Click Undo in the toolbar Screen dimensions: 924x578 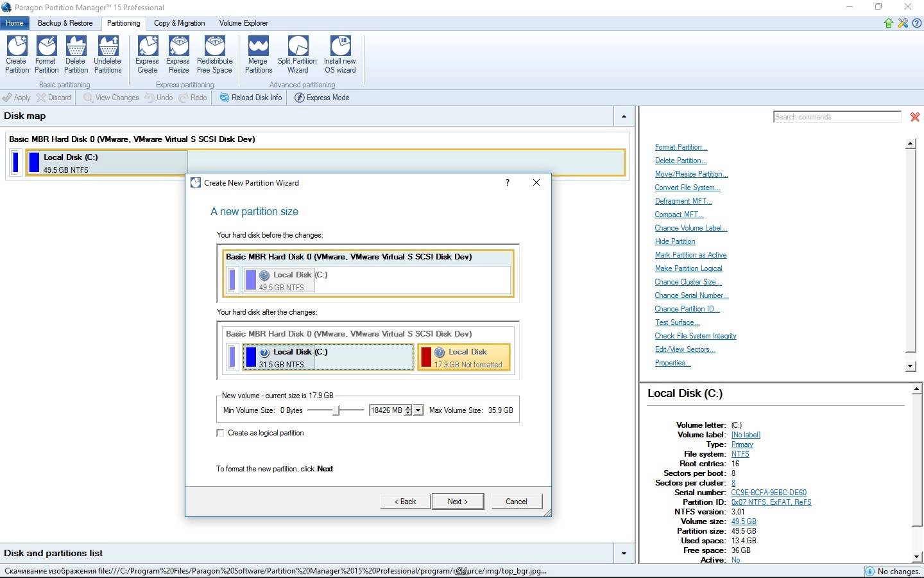point(159,98)
